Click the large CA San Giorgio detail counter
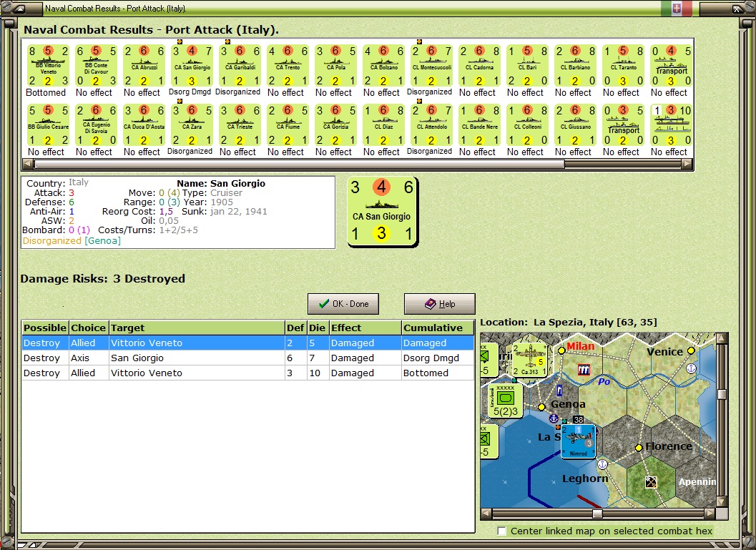Image resolution: width=756 pixels, height=550 pixels. 382,212
